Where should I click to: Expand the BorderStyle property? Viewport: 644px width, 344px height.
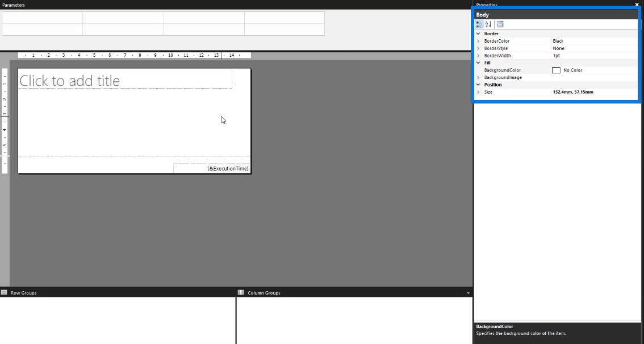point(478,48)
